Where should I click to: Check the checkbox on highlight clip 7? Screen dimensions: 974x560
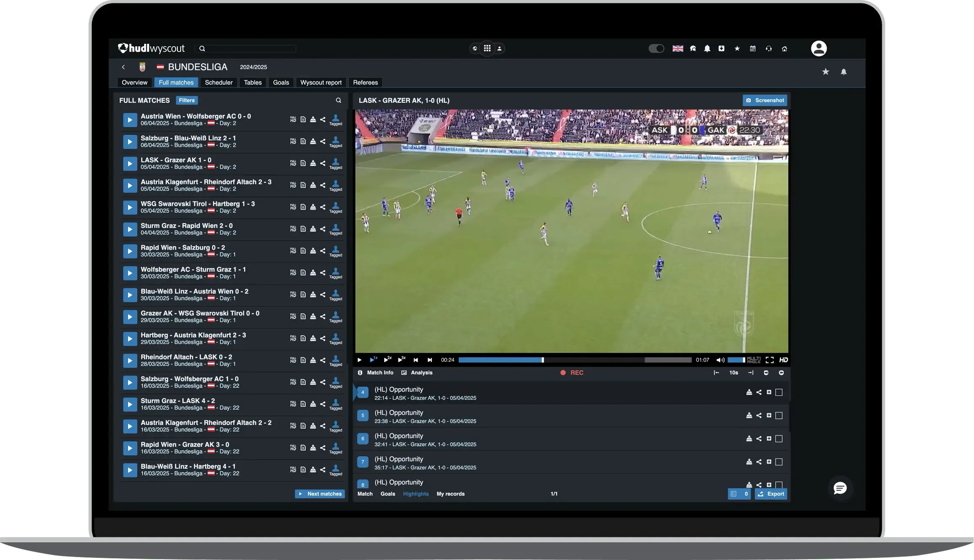[x=779, y=462]
